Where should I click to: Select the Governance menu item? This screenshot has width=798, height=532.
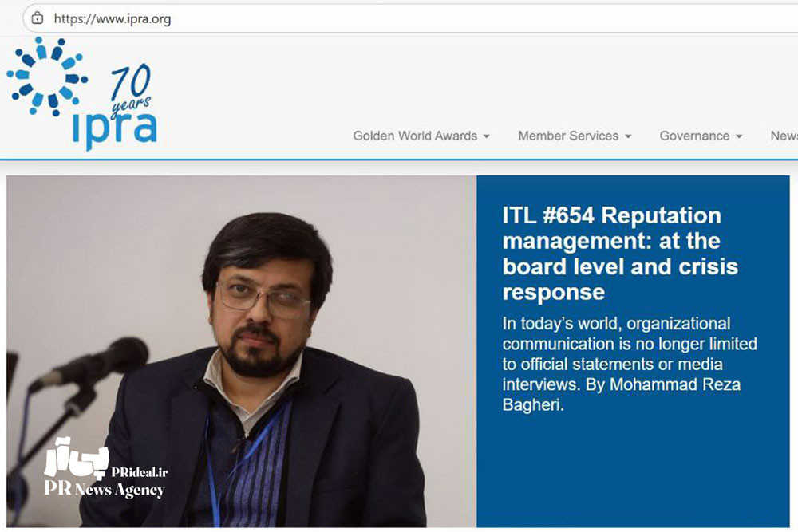[694, 136]
